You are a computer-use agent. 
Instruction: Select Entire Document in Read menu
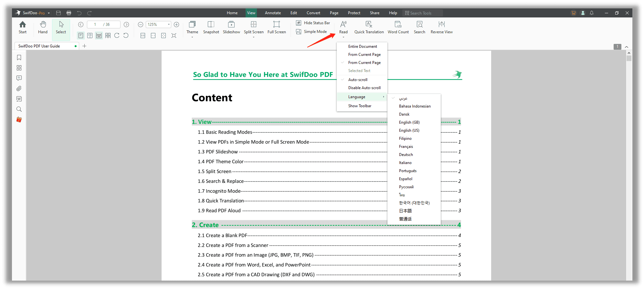coord(362,46)
